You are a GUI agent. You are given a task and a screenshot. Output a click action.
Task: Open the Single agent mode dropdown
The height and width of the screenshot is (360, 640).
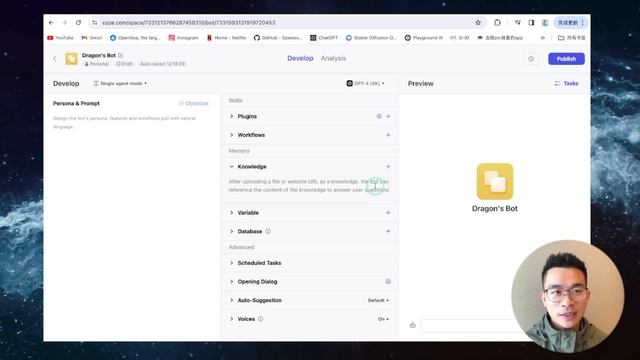pyautogui.click(x=120, y=83)
